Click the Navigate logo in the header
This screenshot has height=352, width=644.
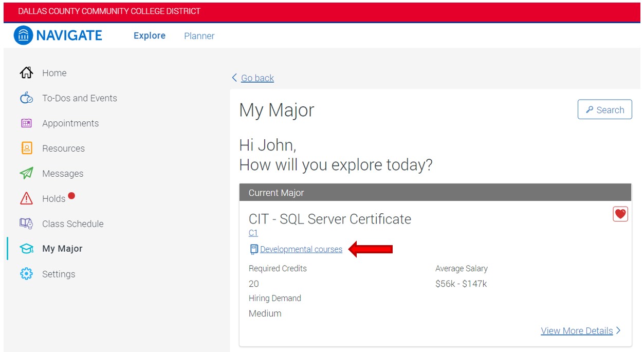tap(58, 35)
